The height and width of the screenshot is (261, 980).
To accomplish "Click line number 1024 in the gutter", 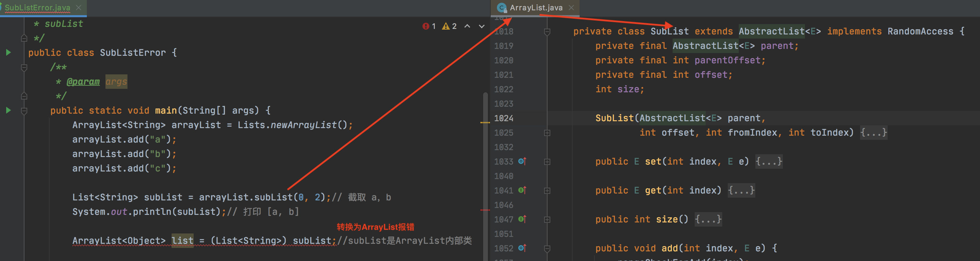I will [x=504, y=118].
